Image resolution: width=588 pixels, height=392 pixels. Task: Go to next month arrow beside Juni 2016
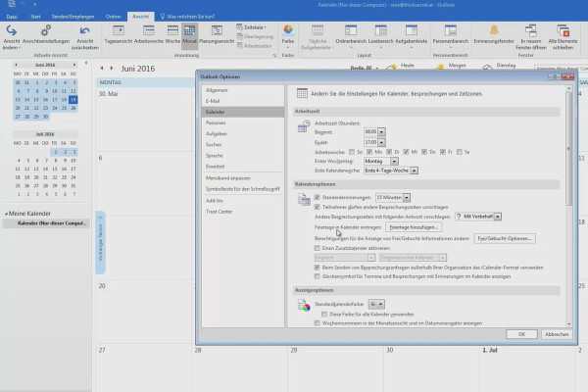click(x=112, y=69)
